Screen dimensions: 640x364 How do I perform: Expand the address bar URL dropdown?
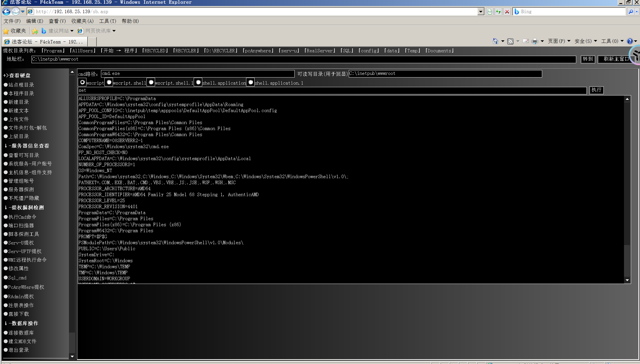pos(481,11)
